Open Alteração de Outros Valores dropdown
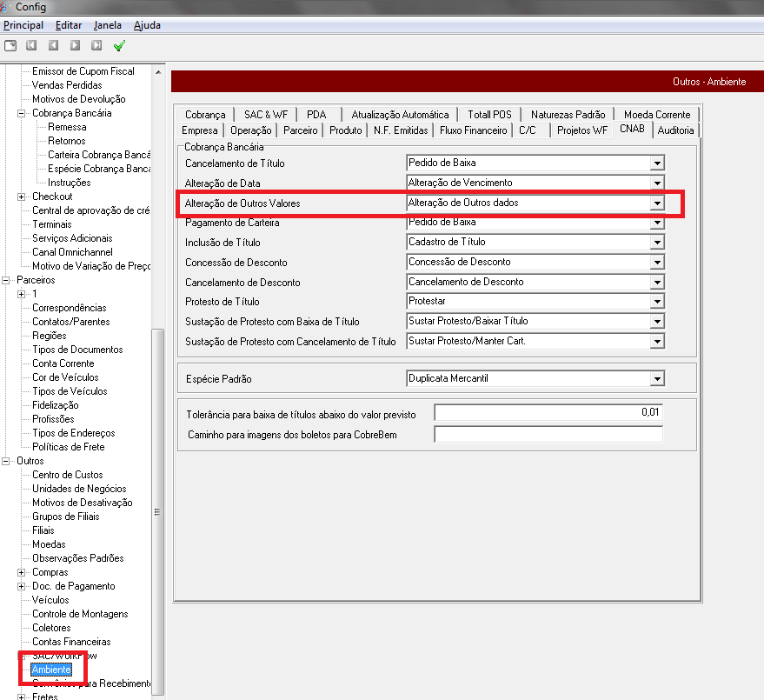Image resolution: width=764 pixels, height=700 pixels. click(657, 203)
